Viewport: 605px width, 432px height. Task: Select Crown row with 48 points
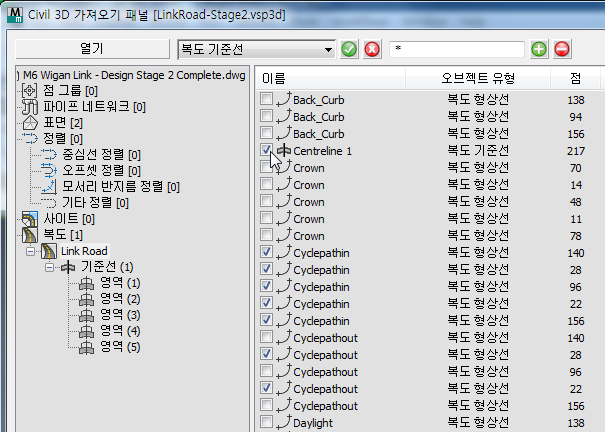click(428, 202)
